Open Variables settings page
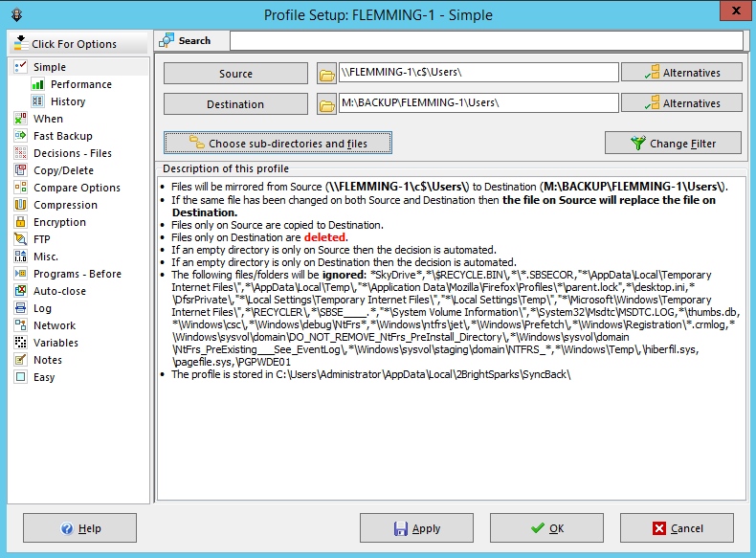Viewport: 756px width, 558px height. 56,343
